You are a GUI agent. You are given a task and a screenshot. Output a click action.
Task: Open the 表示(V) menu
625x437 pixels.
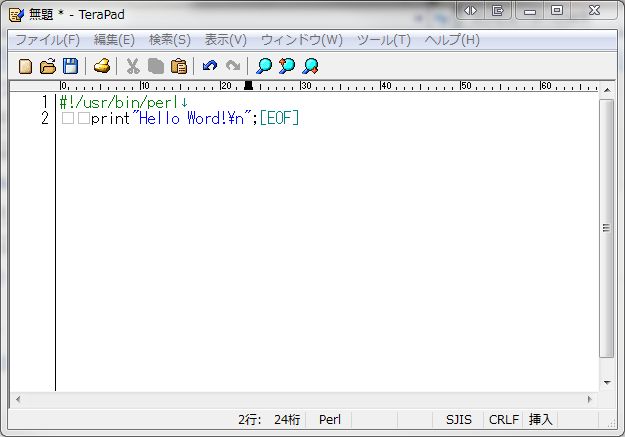pos(226,40)
